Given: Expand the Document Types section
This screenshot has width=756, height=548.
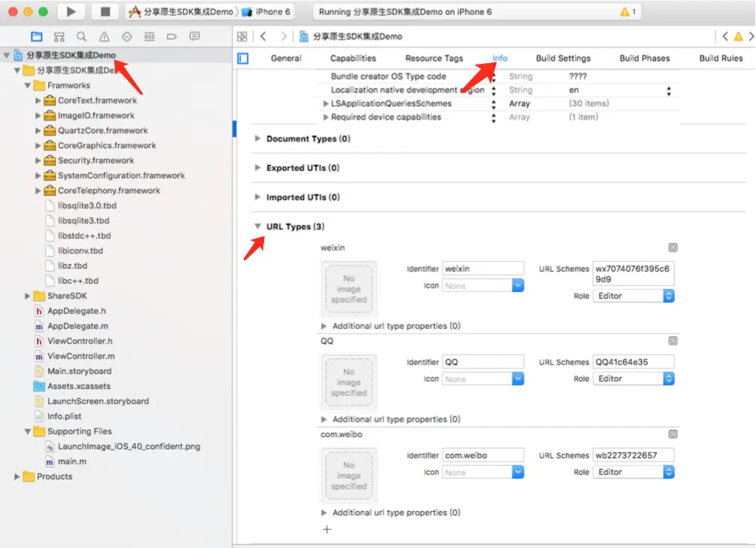Looking at the screenshot, I should (257, 139).
